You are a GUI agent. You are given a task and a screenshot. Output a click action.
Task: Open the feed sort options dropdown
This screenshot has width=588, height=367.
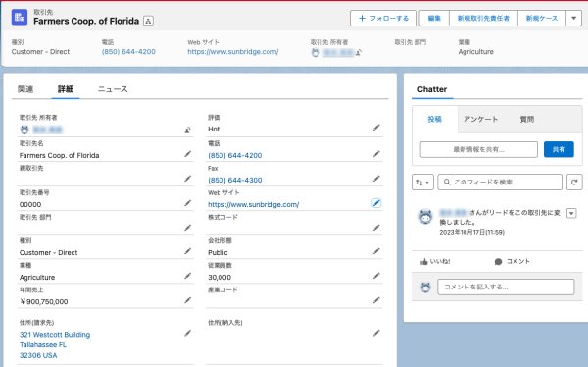coord(422,183)
